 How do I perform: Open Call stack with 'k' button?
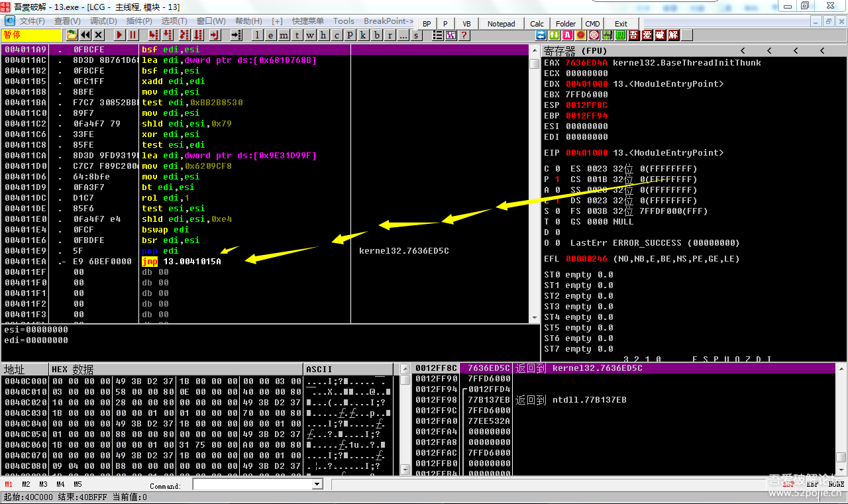click(x=363, y=35)
